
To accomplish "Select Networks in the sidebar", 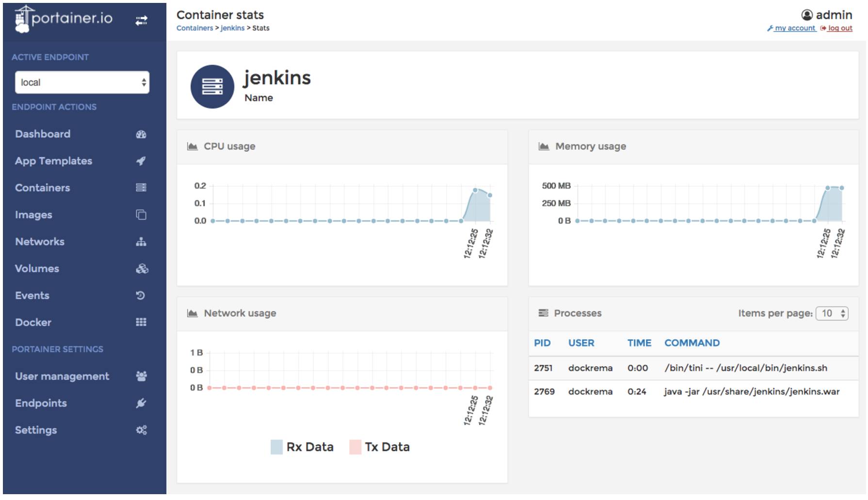I will (40, 241).
